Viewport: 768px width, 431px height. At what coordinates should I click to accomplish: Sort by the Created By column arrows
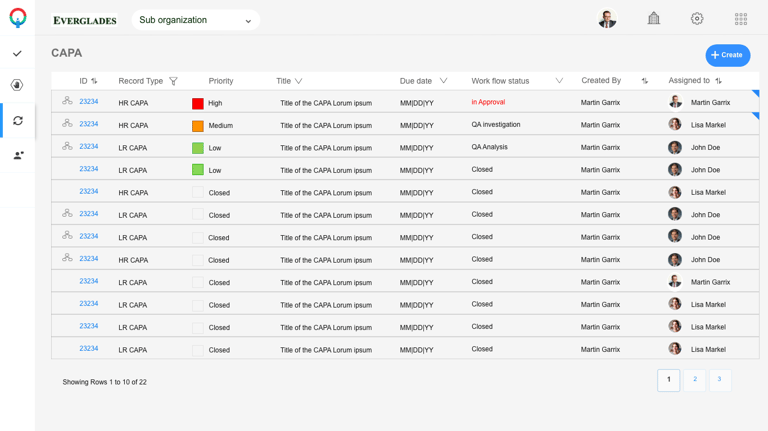[x=645, y=81]
